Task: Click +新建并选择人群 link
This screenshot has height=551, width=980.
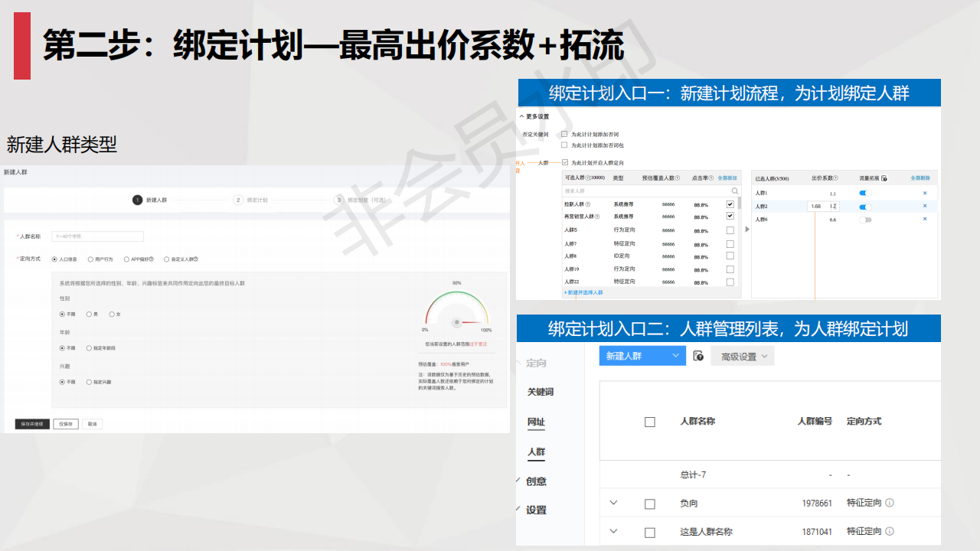Action: pos(583,292)
